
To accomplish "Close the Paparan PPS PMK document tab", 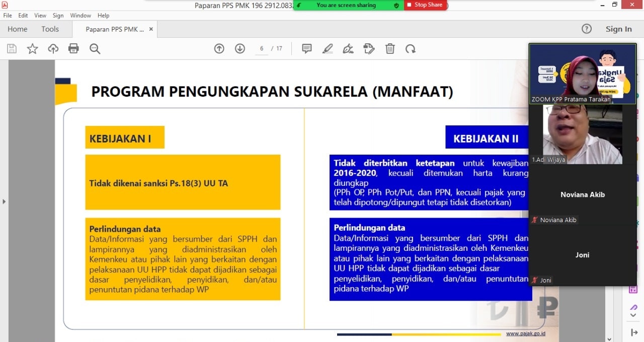I will [x=151, y=29].
